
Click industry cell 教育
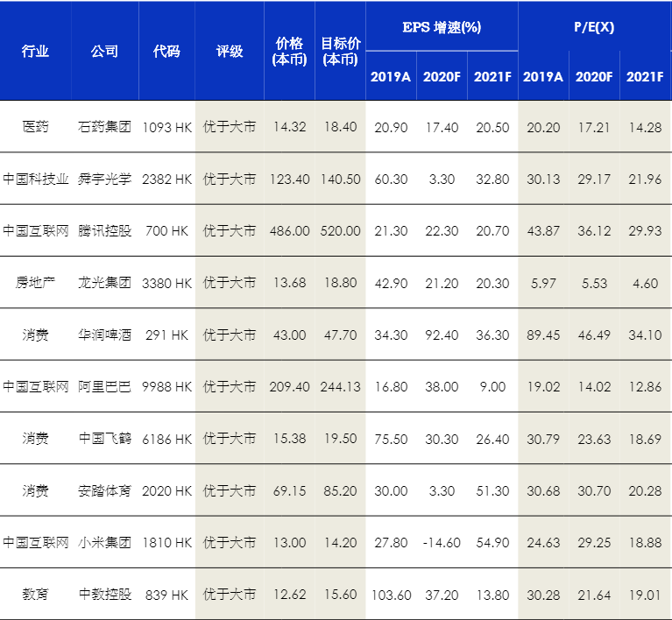click(35, 595)
